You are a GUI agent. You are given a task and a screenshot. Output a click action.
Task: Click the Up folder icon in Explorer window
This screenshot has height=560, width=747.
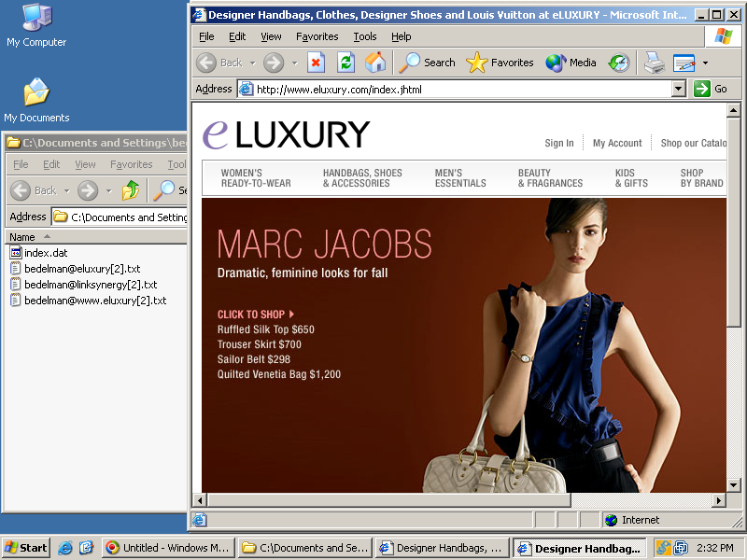pos(131,190)
